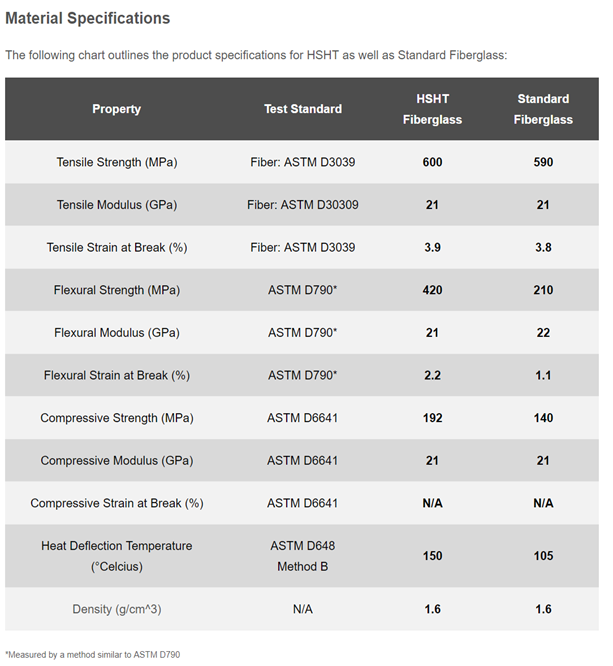
Task: Click the Standard Flexural Modulus value 22
Action: [x=543, y=333]
